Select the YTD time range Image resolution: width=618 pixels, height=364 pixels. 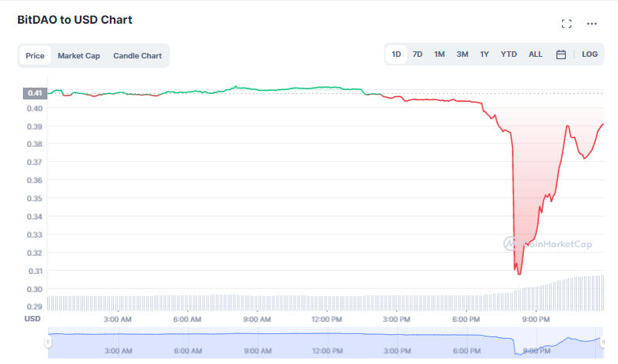point(508,54)
